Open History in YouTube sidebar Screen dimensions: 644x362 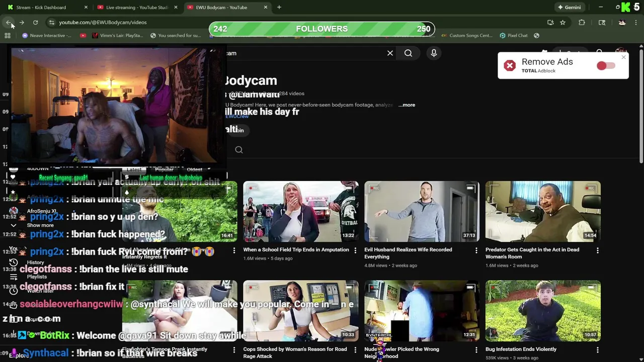click(35, 262)
